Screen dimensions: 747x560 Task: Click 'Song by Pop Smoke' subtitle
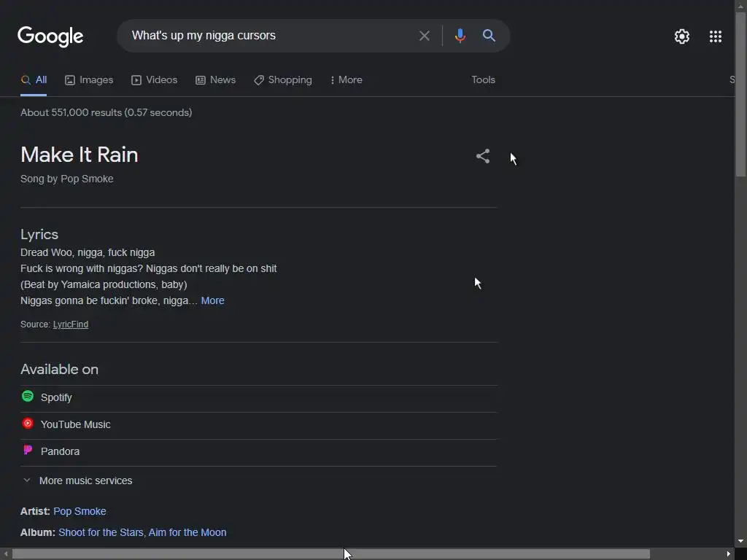66,179
